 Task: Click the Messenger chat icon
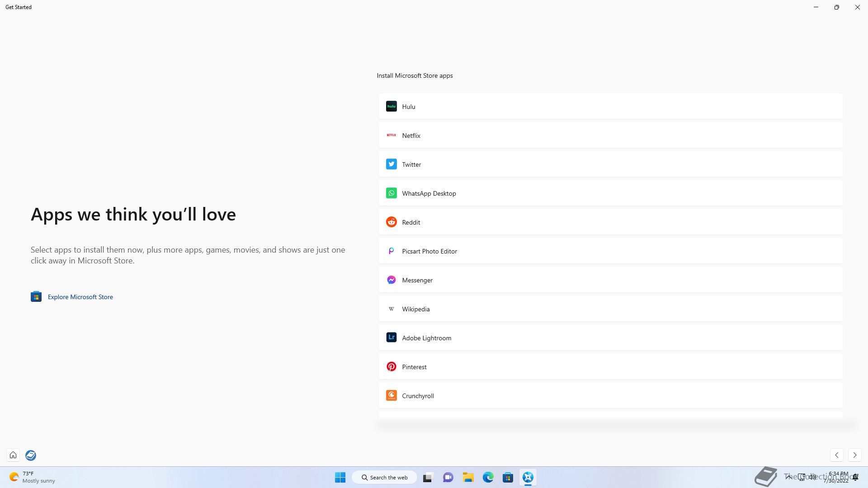coord(392,280)
